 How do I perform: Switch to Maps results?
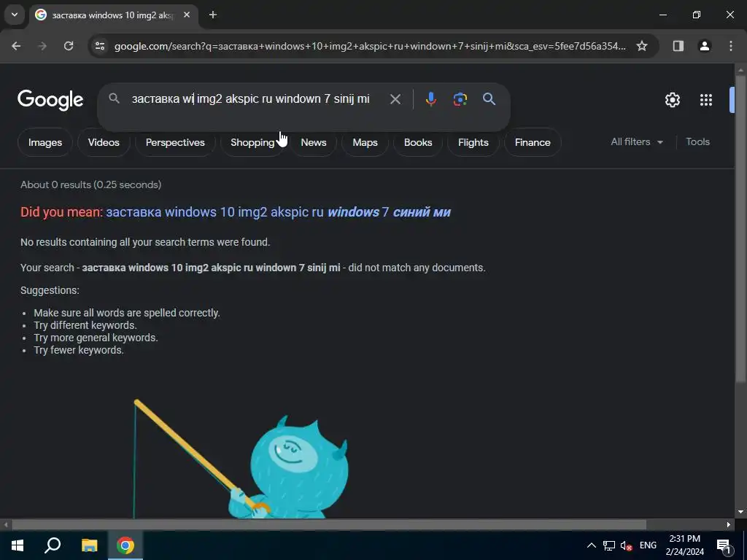pyautogui.click(x=365, y=142)
